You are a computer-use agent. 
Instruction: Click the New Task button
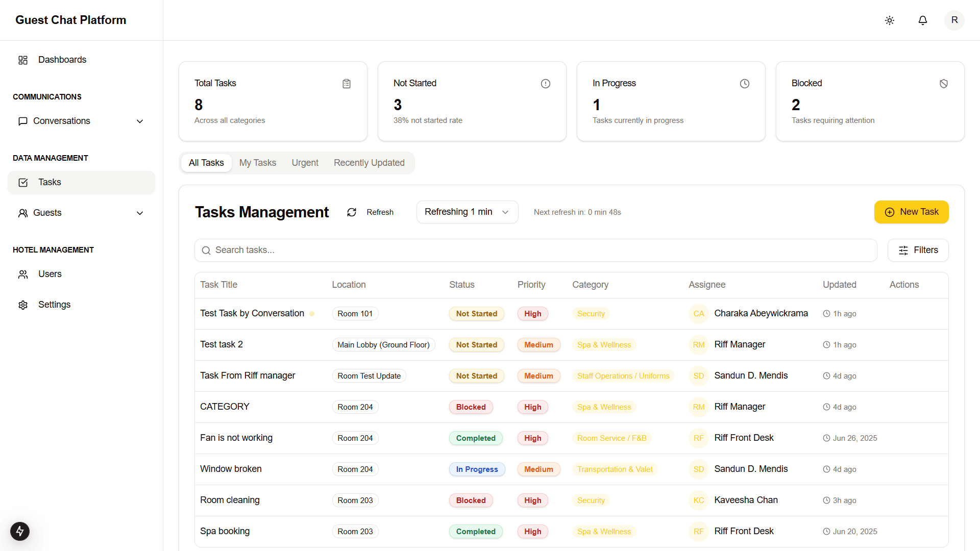(911, 212)
